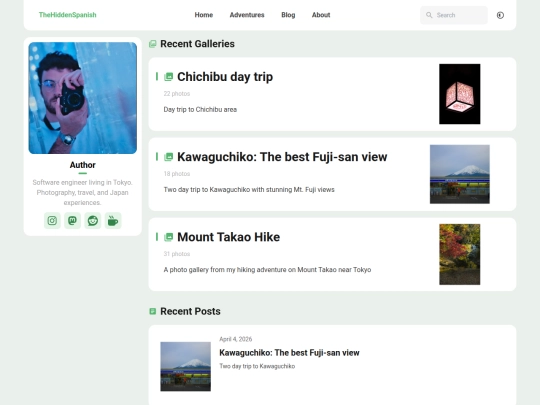Open the Reddit profile icon
This screenshot has width=540, height=405.
pyautogui.click(x=93, y=220)
